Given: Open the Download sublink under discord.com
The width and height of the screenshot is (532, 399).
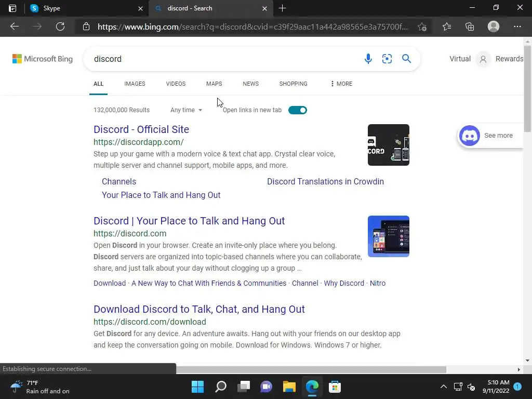Looking at the screenshot, I should coord(110,283).
